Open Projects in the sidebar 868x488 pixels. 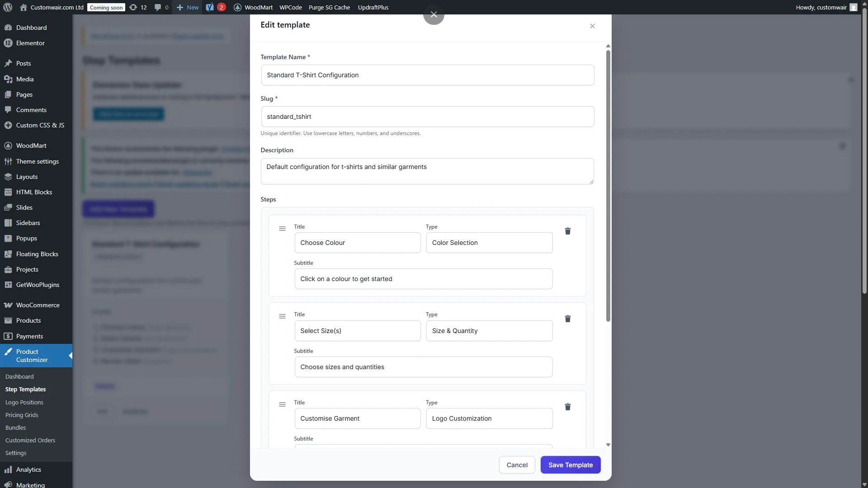click(36, 269)
